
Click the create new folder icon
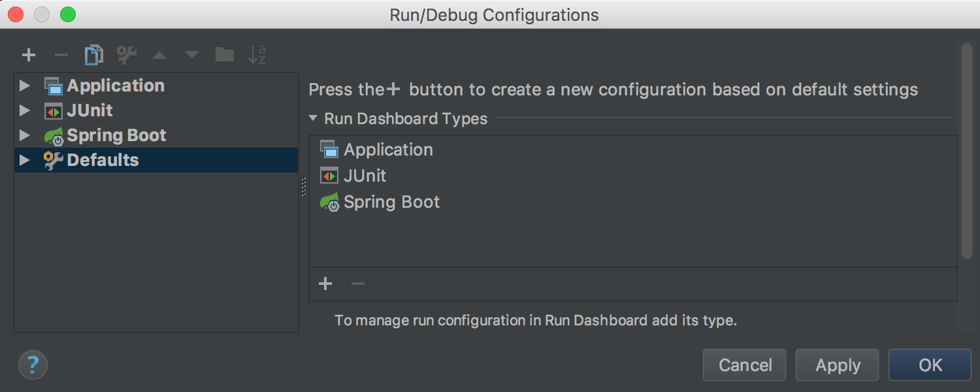point(225,55)
